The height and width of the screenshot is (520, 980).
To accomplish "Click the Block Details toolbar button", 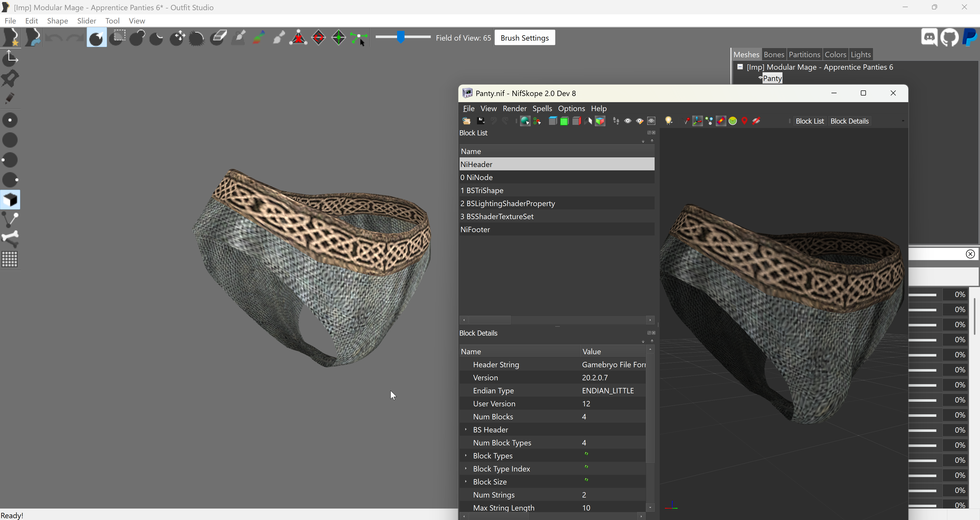I will pyautogui.click(x=850, y=121).
